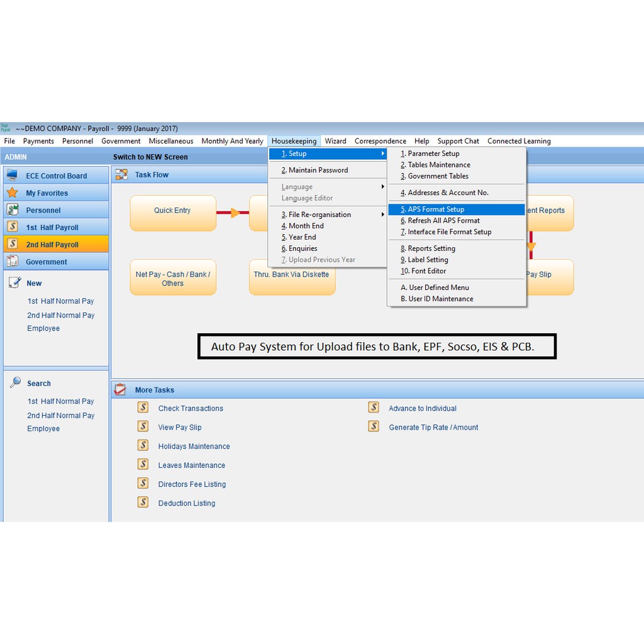This screenshot has height=644, width=644.
Task: Click the 1st Half Payroll dollar icon
Action: pos(13,226)
